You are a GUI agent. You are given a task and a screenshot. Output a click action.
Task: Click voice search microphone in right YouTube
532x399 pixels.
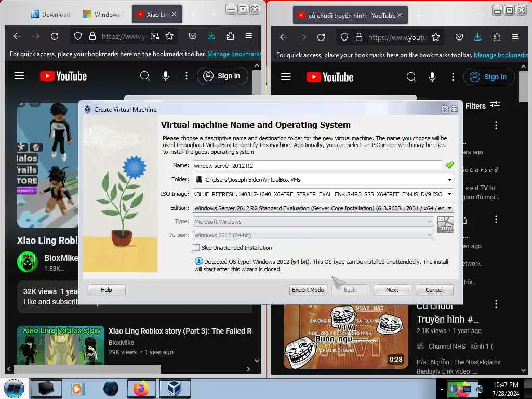(432, 77)
